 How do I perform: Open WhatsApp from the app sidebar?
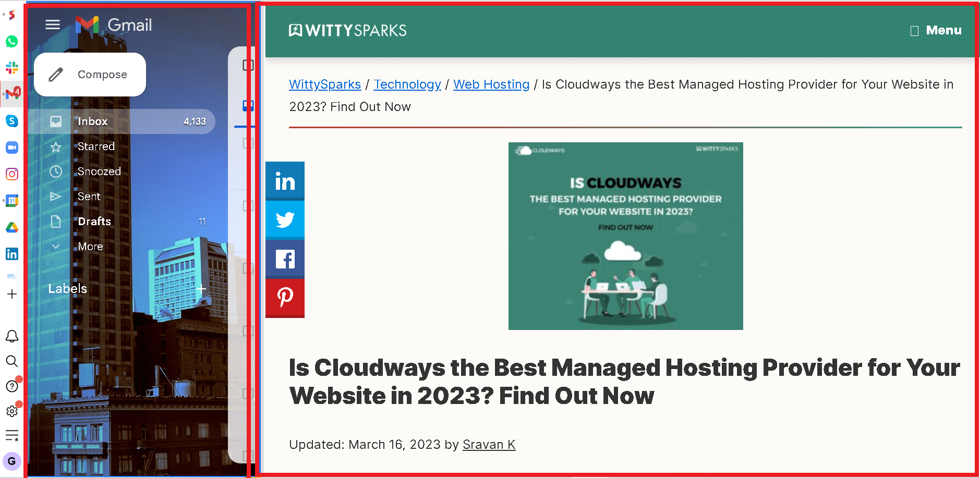click(11, 41)
